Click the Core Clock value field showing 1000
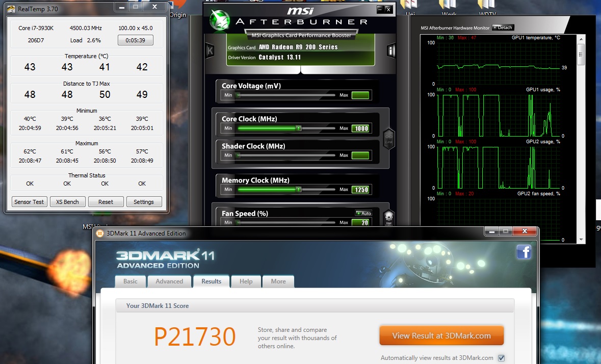The image size is (601, 364). pos(360,128)
